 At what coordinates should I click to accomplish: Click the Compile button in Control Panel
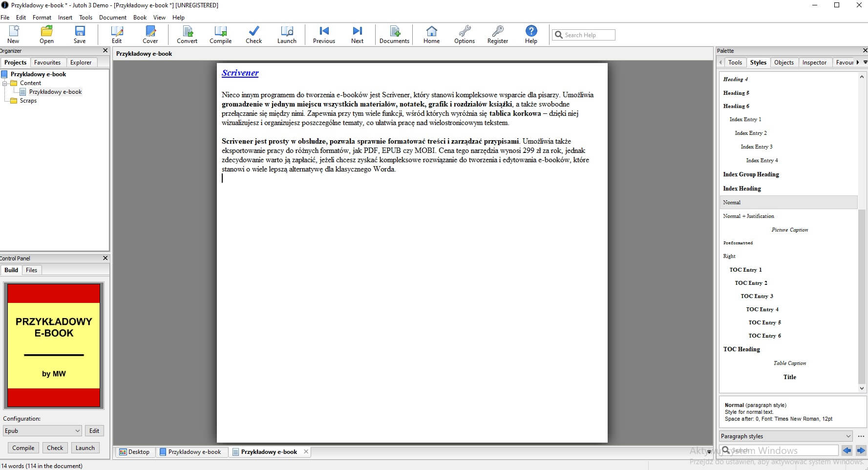(23, 448)
